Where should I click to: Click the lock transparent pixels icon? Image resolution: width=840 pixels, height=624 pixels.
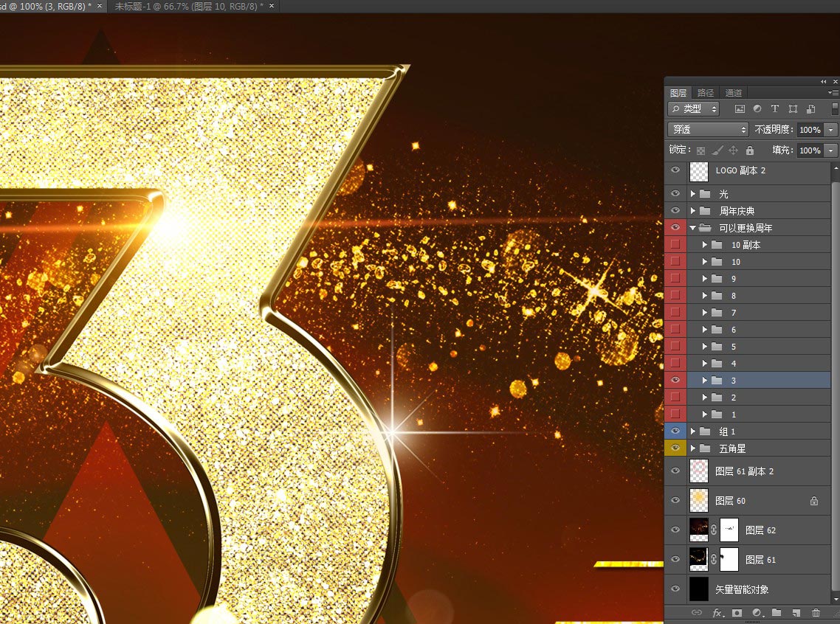click(700, 150)
